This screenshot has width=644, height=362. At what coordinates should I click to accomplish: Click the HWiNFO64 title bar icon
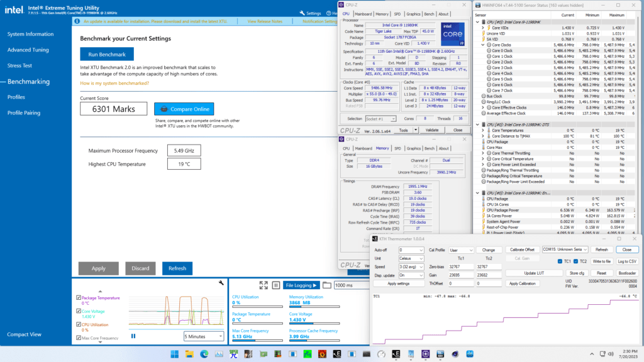tap(478, 5)
